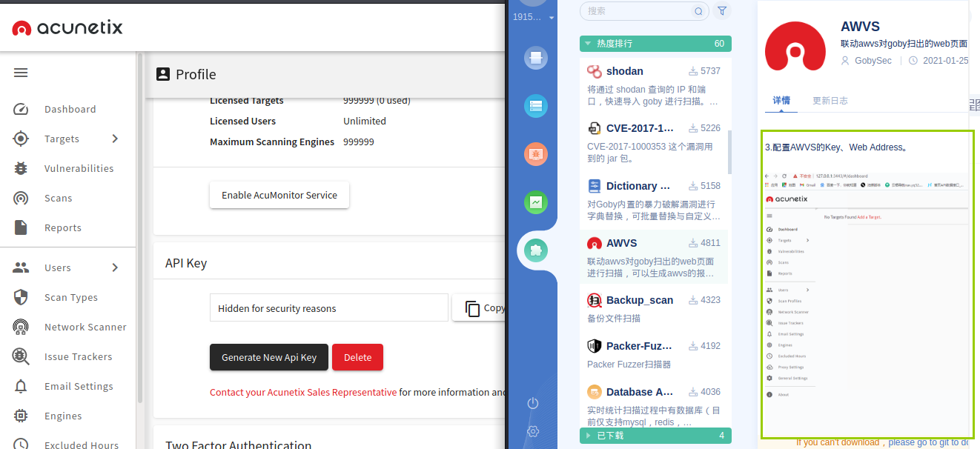Select the 详情 tab in the AWVS panel
980x449 pixels.
[781, 100]
